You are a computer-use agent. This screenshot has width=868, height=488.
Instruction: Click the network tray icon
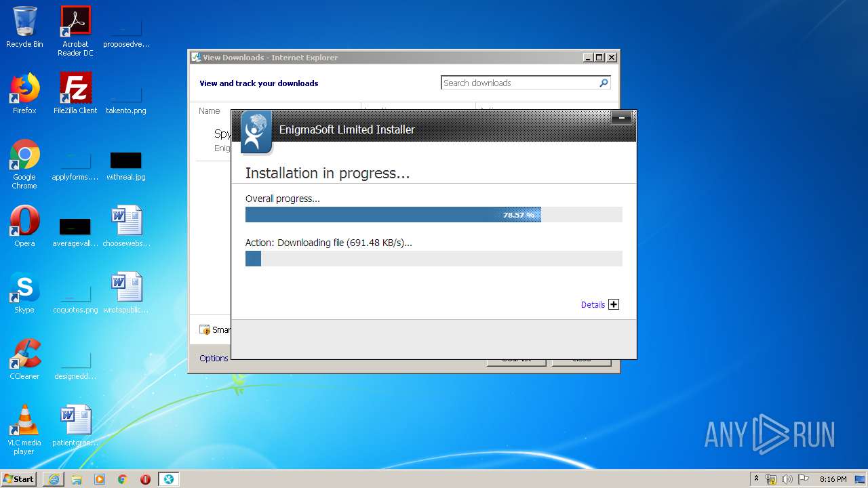[x=771, y=479]
